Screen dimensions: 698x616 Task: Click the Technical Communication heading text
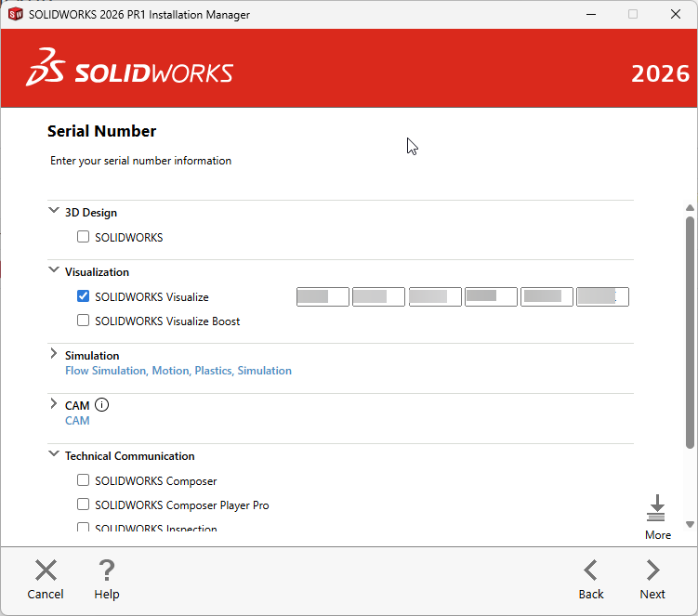(x=129, y=456)
